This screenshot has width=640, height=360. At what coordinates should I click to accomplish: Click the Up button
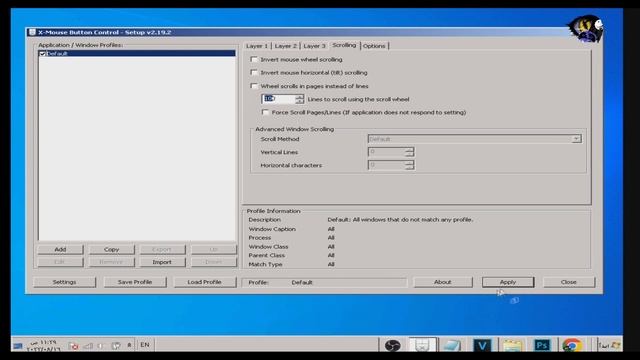pos(213,249)
